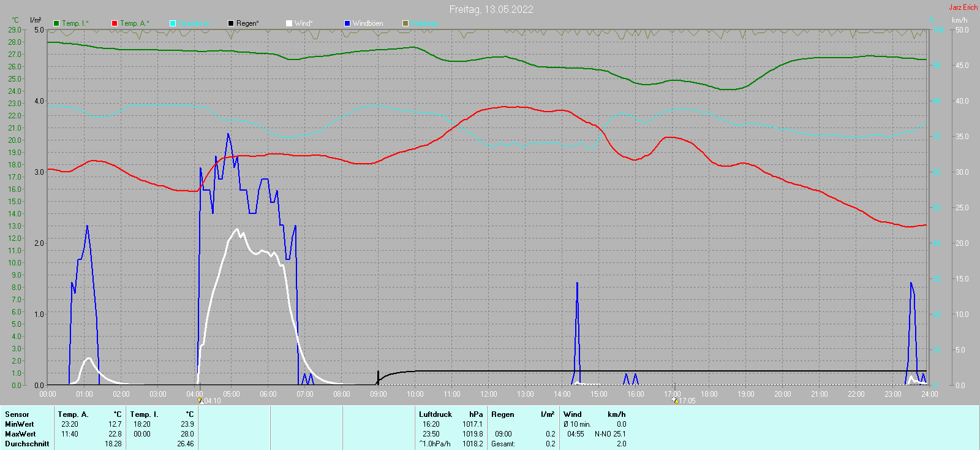Select the 'Feuchte A.*' legend label
This screenshot has width=980, height=450.
tap(195, 23)
